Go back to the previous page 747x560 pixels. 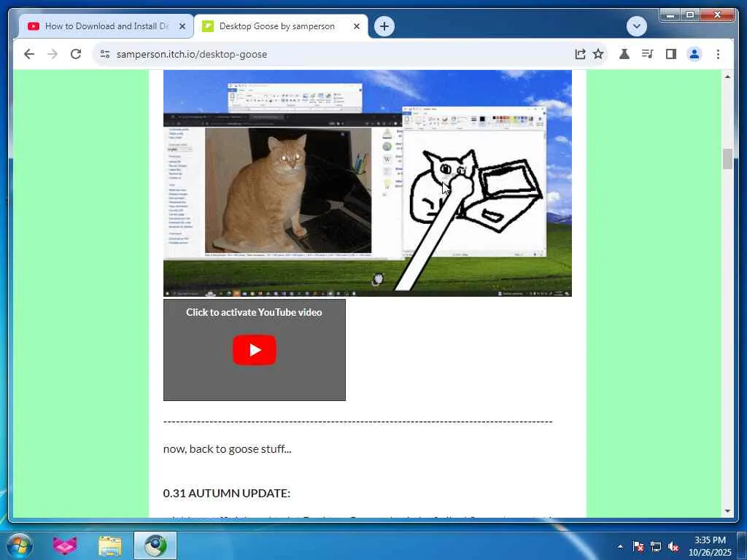[x=29, y=54]
